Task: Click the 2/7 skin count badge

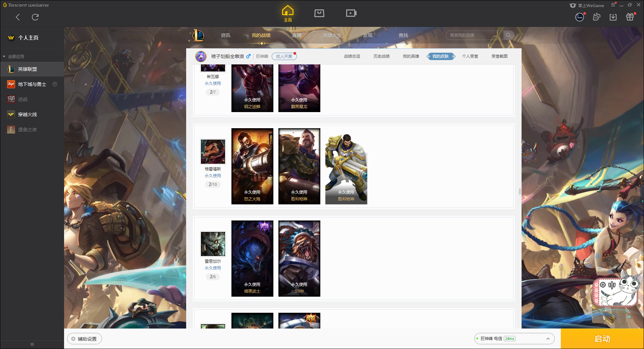Action: [x=213, y=92]
